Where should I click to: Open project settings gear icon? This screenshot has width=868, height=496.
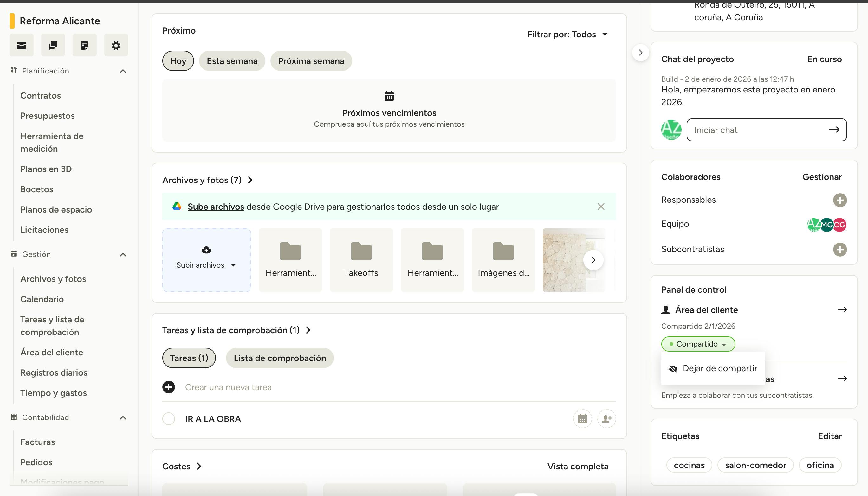116,45
